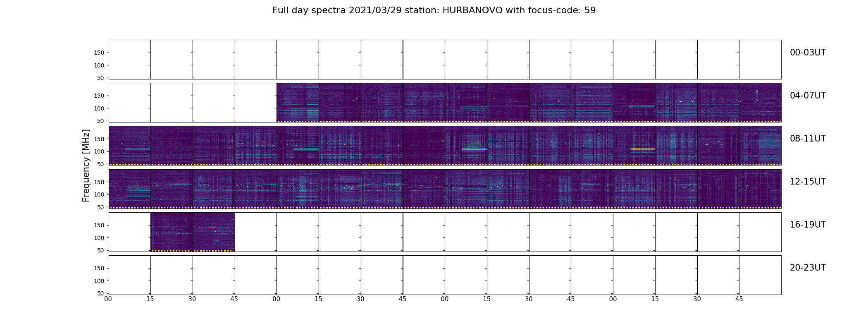Click the 150 tick of the 08-11UT row
The image size is (868, 331).
pos(99,139)
